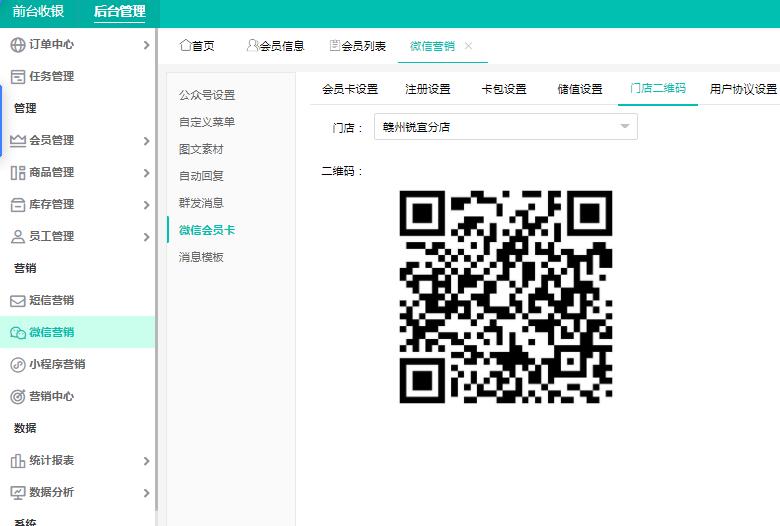Expand the 商品管理 submenu chevron
This screenshot has width=780, height=526.
[146, 173]
